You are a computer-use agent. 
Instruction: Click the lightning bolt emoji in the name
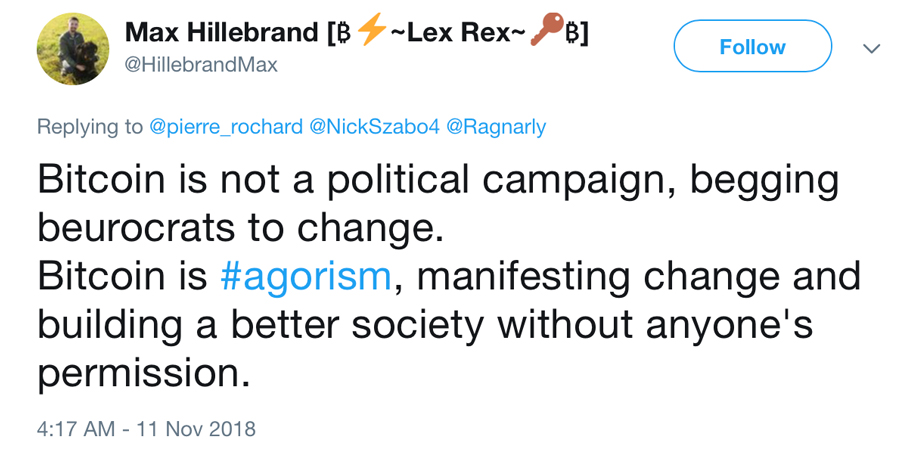[371, 32]
